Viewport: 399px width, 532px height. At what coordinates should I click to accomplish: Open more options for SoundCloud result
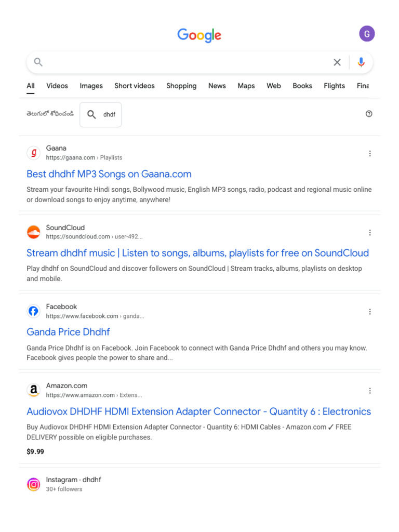click(x=370, y=232)
